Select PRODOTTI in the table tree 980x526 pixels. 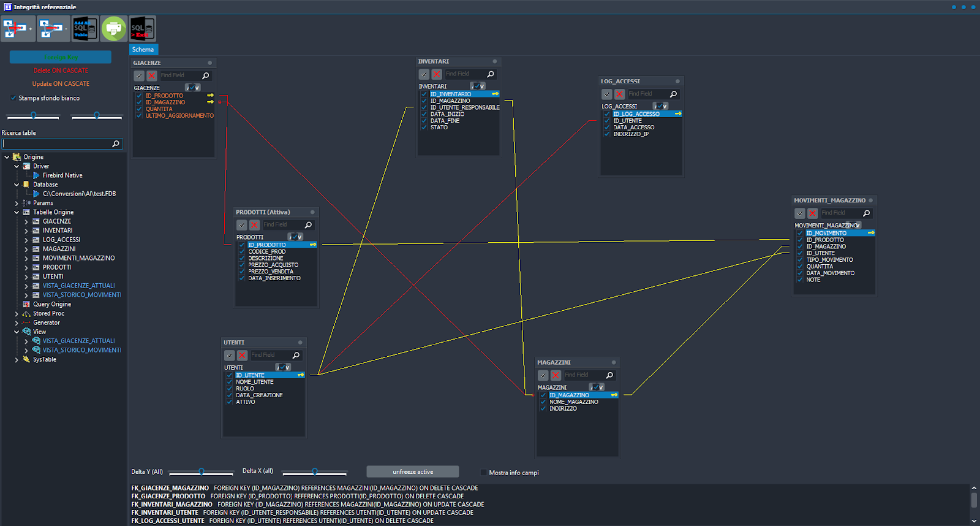57,267
